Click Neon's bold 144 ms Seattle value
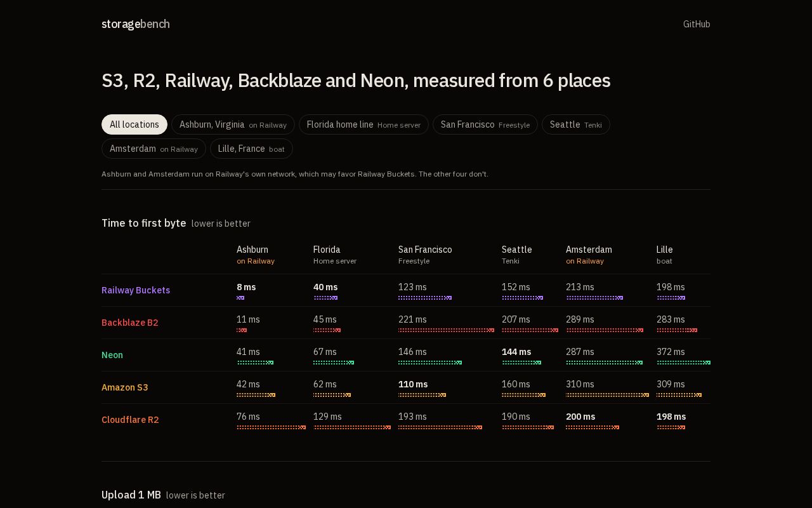 (516, 352)
